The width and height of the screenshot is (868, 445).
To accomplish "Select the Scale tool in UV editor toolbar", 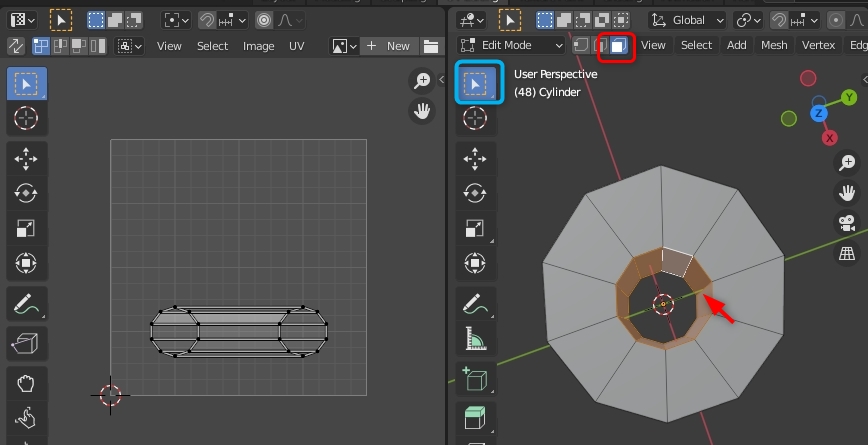I will click(x=26, y=228).
